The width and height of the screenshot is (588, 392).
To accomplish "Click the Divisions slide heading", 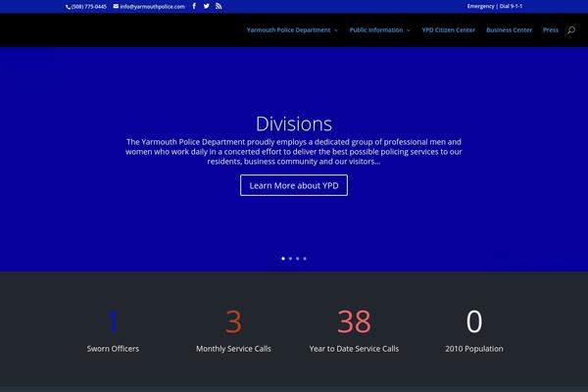I will [x=294, y=123].
